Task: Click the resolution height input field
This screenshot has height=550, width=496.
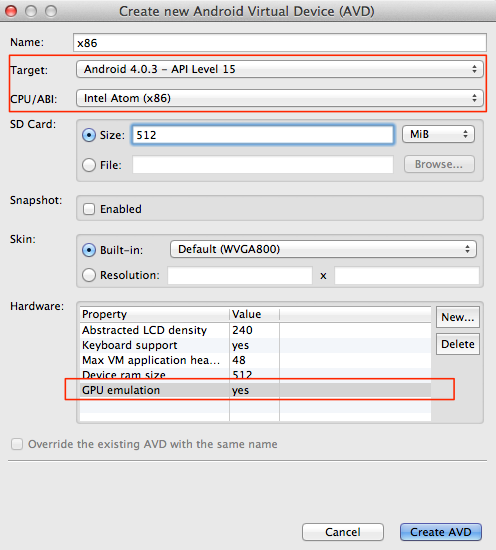Action: click(x=407, y=275)
